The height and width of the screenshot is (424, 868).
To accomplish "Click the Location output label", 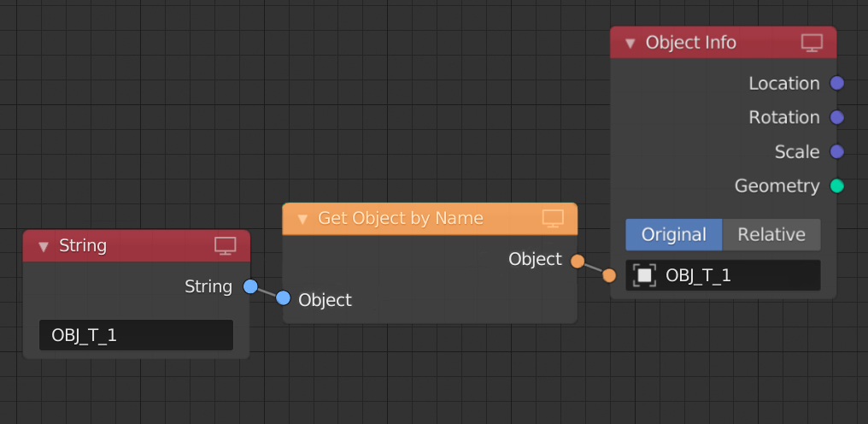I will (x=784, y=84).
